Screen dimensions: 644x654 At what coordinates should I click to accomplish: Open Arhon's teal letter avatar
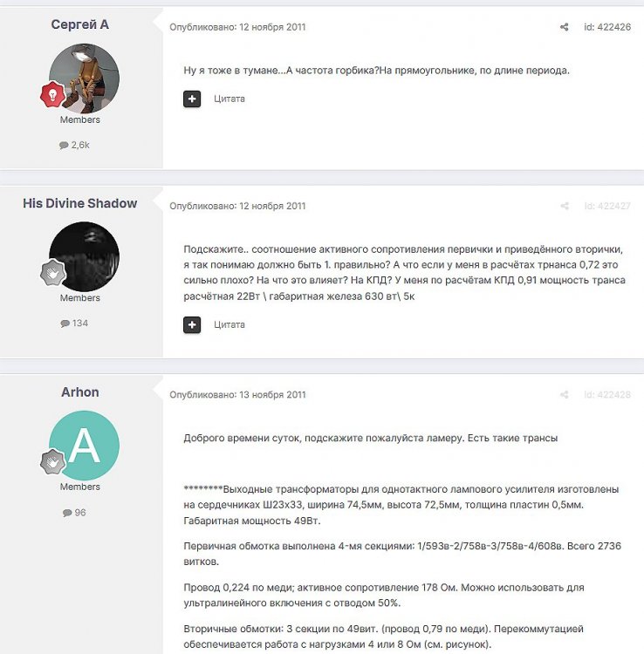click(85, 446)
